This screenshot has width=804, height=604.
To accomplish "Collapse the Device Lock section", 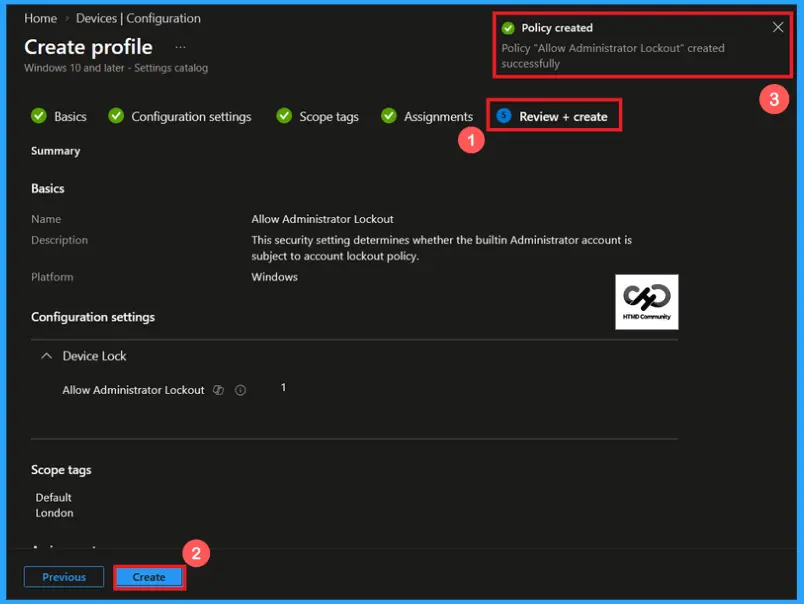I will point(46,356).
